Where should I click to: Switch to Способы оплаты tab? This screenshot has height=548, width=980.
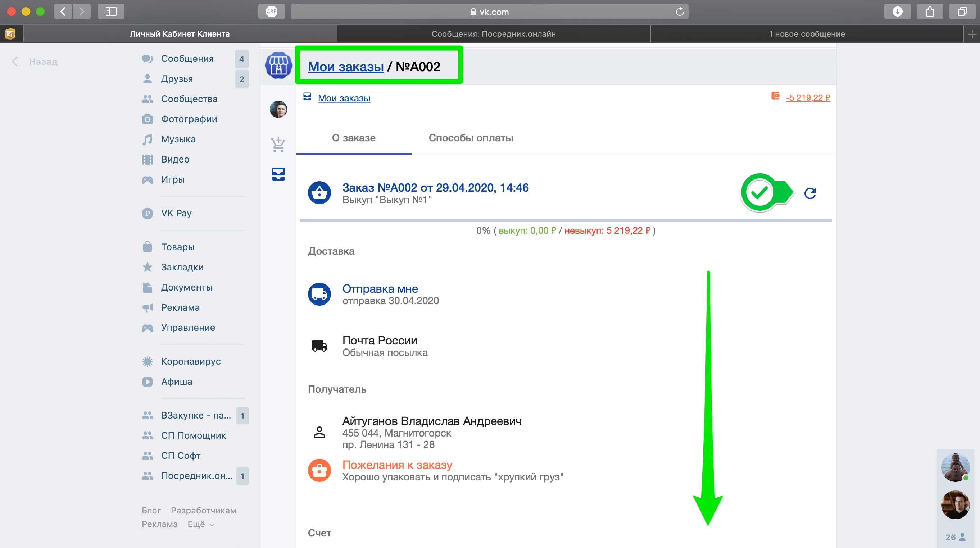click(x=471, y=138)
